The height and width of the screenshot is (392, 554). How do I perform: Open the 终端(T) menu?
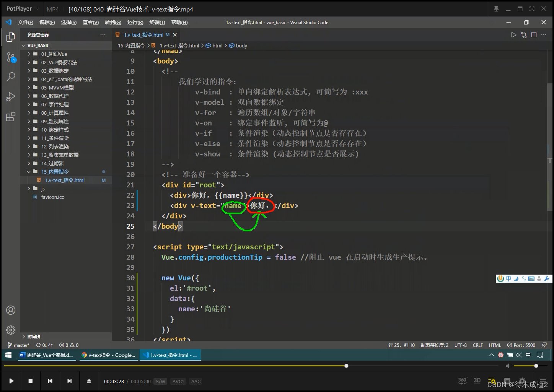(x=157, y=23)
